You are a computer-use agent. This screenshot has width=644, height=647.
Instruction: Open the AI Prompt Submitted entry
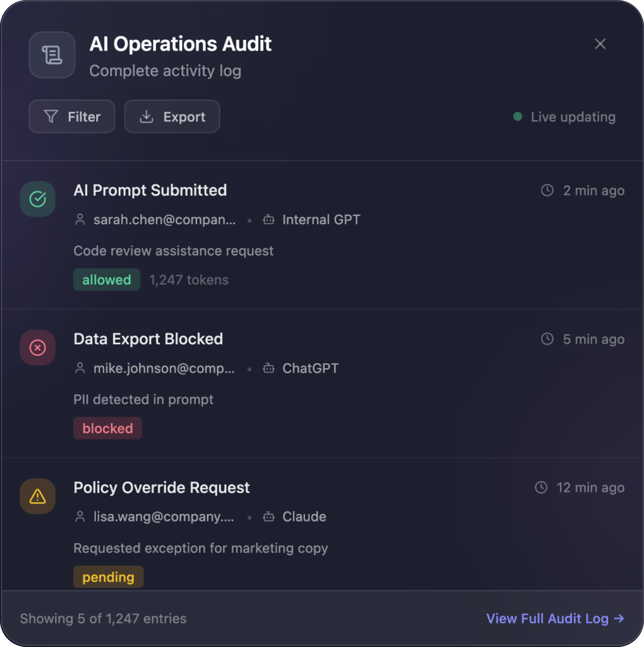150,190
